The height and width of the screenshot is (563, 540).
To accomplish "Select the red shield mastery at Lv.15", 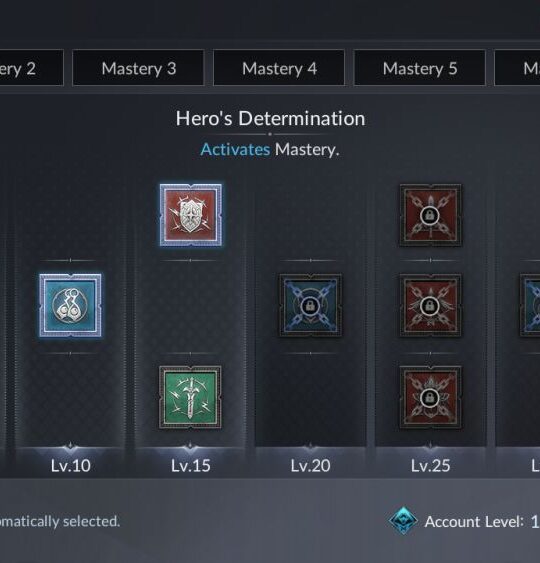I will pos(191,215).
